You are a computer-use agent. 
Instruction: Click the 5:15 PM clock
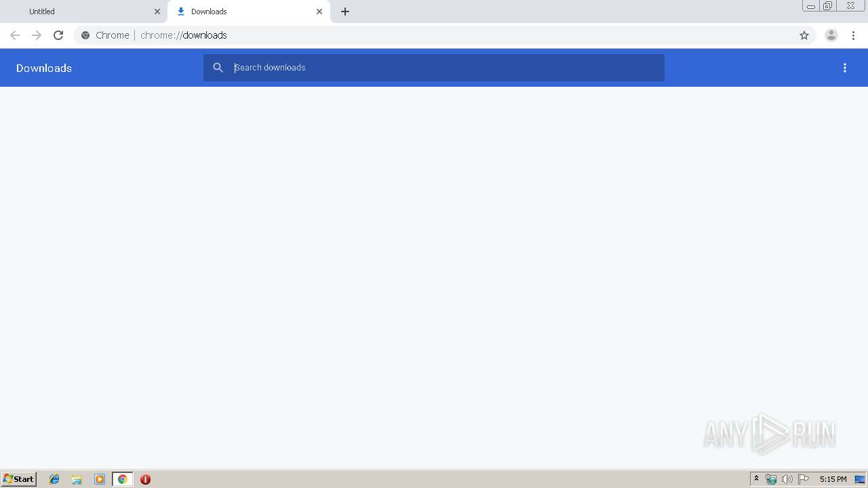[833, 479]
